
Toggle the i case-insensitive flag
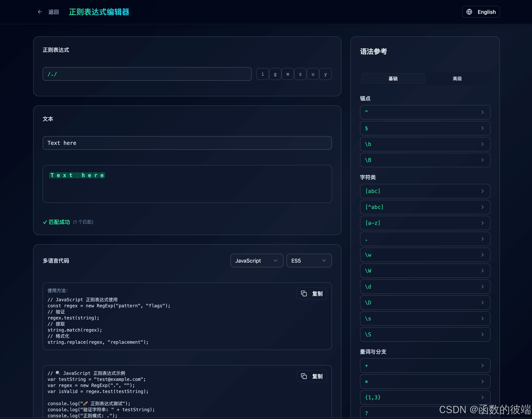263,74
